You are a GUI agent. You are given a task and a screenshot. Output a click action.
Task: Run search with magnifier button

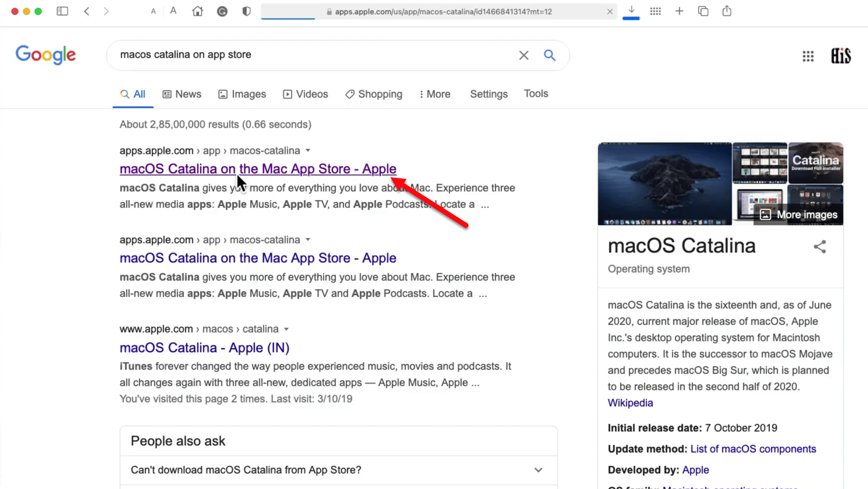coord(550,55)
